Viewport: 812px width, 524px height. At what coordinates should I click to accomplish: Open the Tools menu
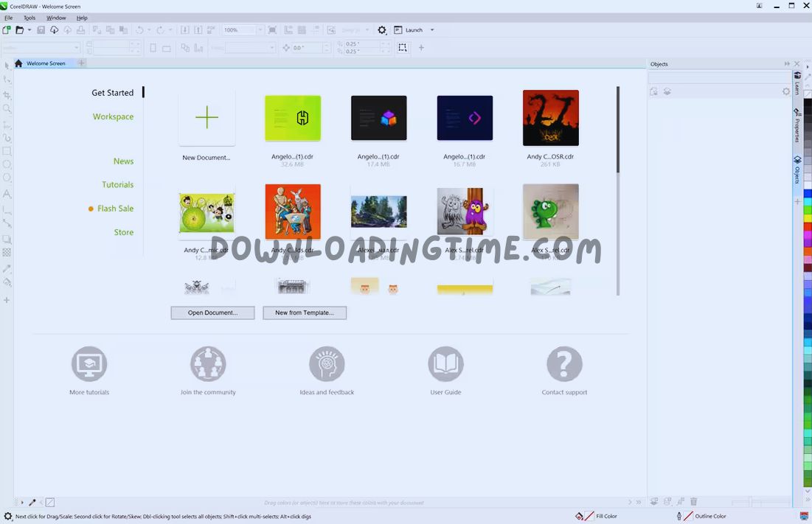pos(29,18)
